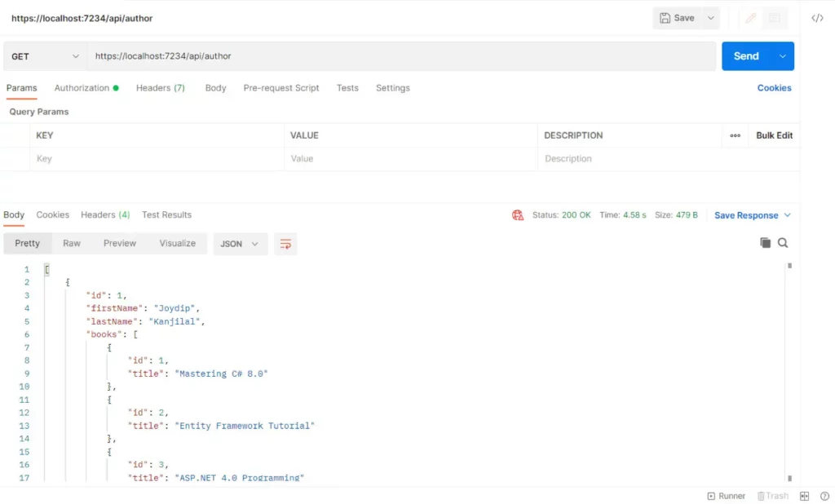Click the request title https://localhost:7234/api/author
The height and width of the screenshot is (504, 835).
pyautogui.click(x=82, y=18)
